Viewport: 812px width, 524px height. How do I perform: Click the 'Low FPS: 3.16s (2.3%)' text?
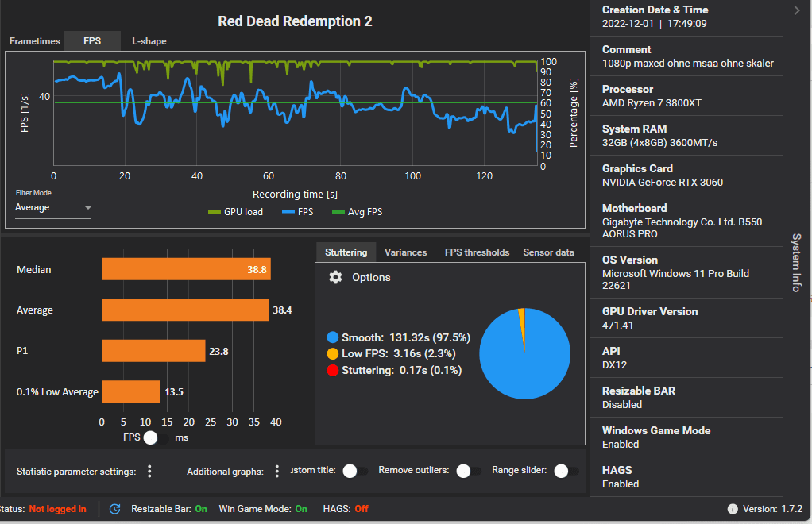coord(398,354)
